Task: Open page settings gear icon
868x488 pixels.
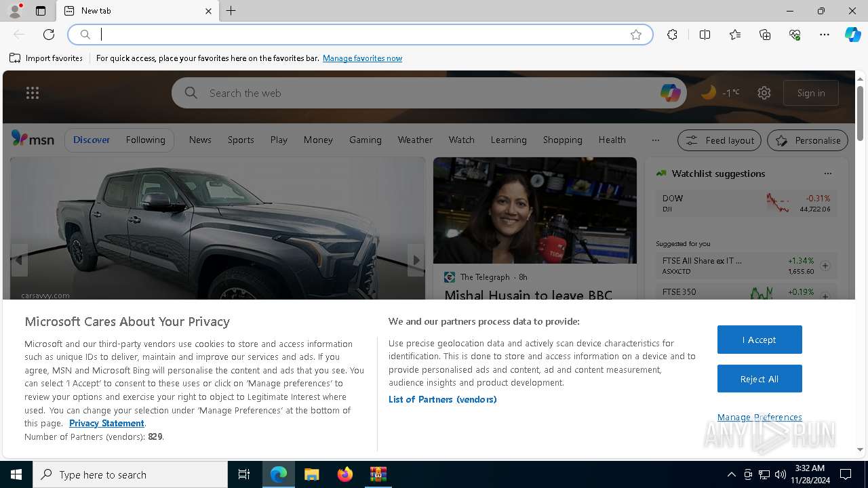Action: coord(764,93)
